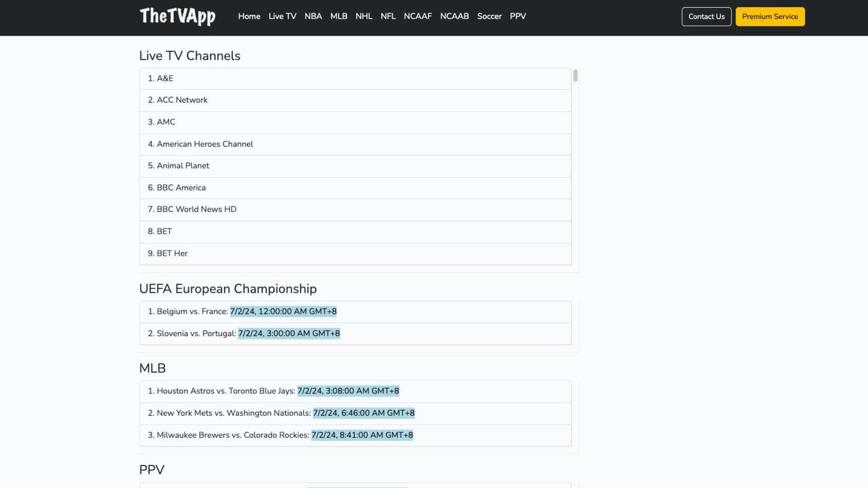Select ACC Network channel
This screenshot has height=488, width=868.
click(x=355, y=100)
